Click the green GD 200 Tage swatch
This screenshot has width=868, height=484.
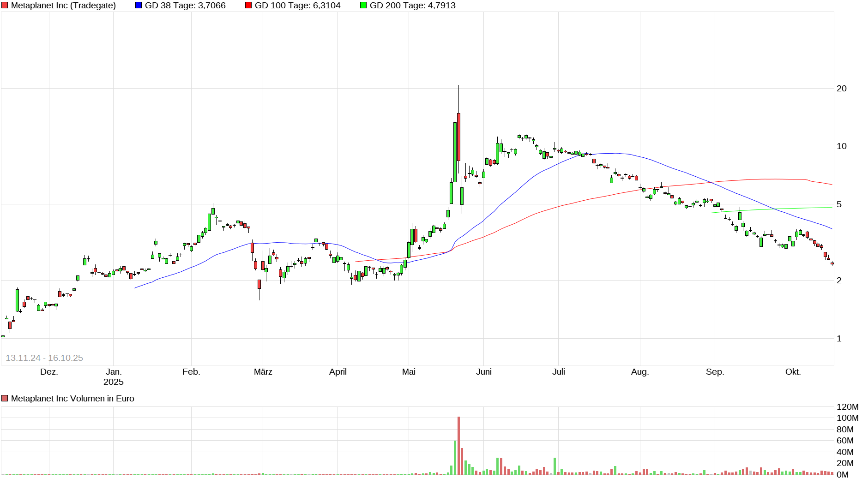(x=363, y=6)
